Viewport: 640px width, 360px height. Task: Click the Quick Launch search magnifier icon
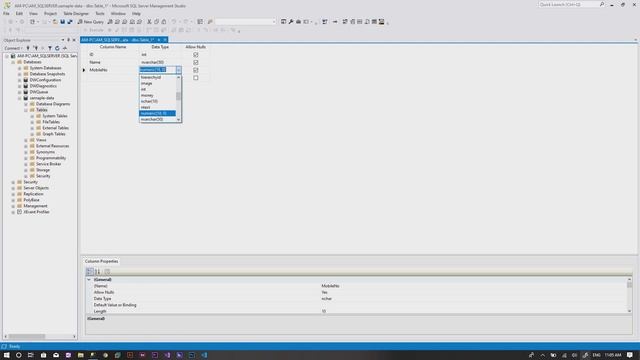click(602, 4)
